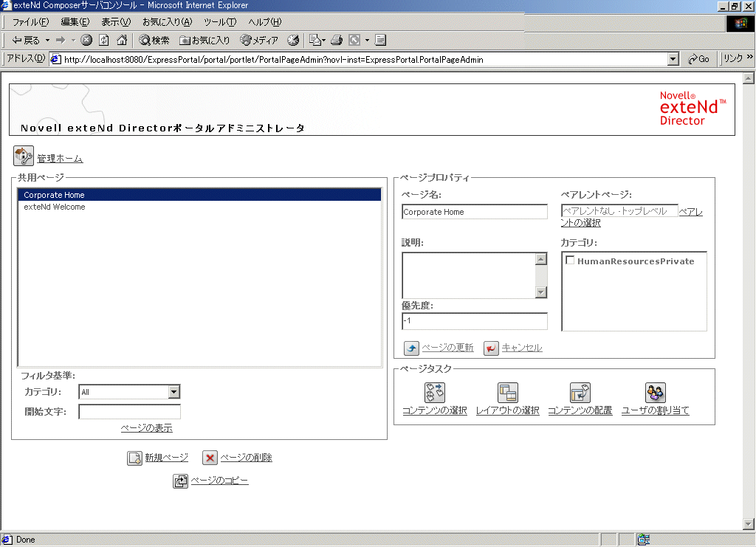Click the browser Refresh icon
Image resolution: width=756 pixels, height=547 pixels.
pyautogui.click(x=103, y=40)
